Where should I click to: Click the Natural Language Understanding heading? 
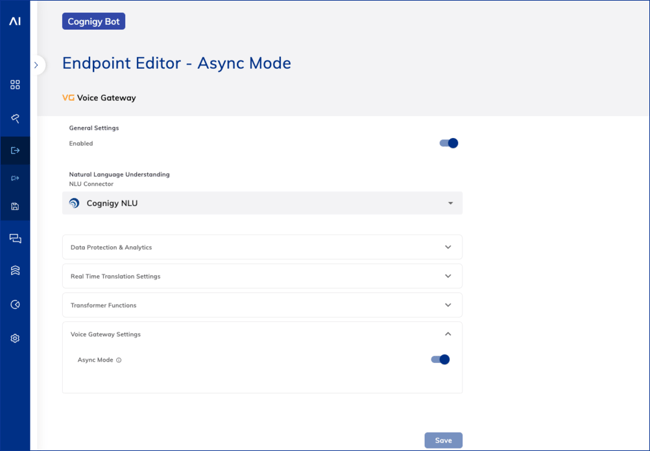(x=119, y=175)
